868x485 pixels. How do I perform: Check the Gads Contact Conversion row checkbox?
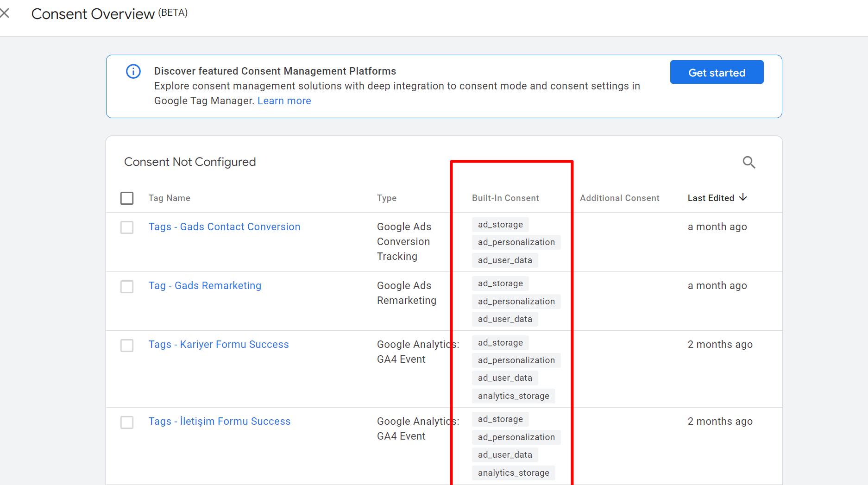pos(127,227)
